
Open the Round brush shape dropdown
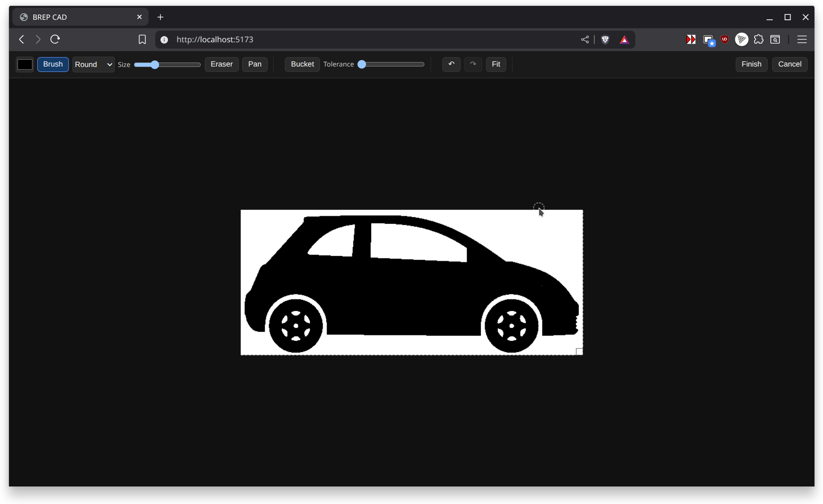tap(93, 64)
